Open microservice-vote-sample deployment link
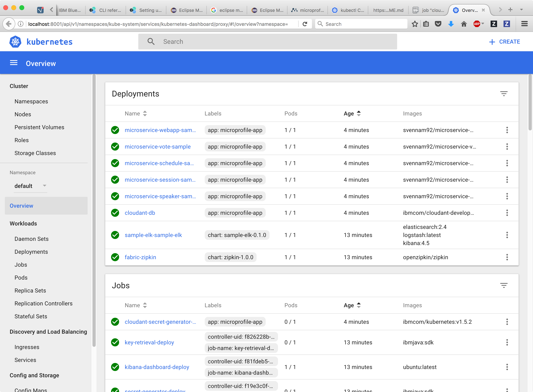533x392 pixels. coord(157,147)
